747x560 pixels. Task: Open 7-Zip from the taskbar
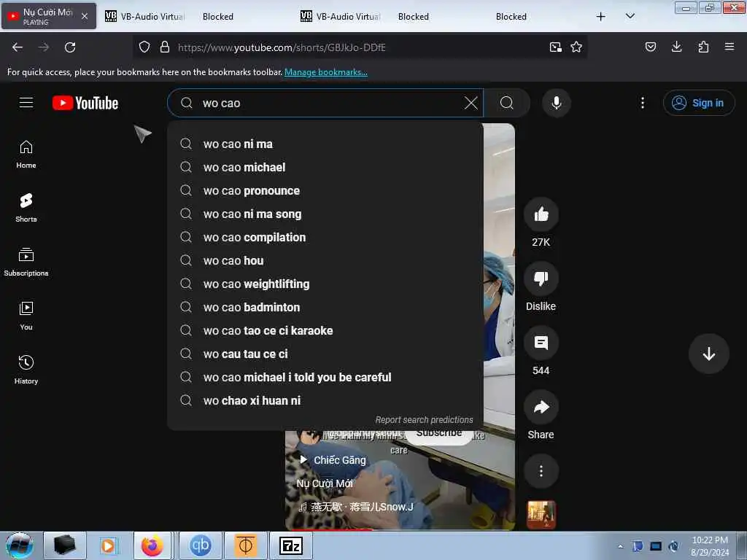291,545
